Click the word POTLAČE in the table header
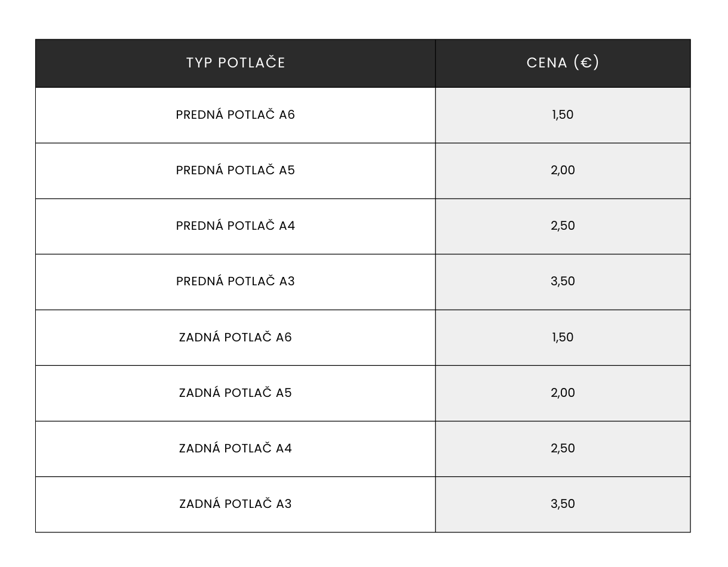 [251, 63]
